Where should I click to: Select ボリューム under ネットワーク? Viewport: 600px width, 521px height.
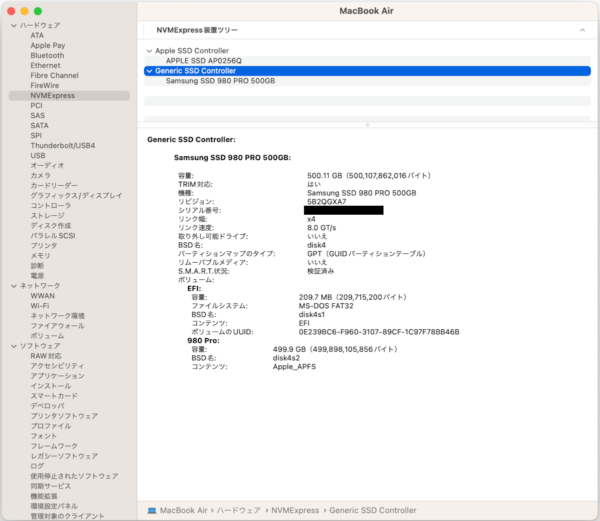47,336
